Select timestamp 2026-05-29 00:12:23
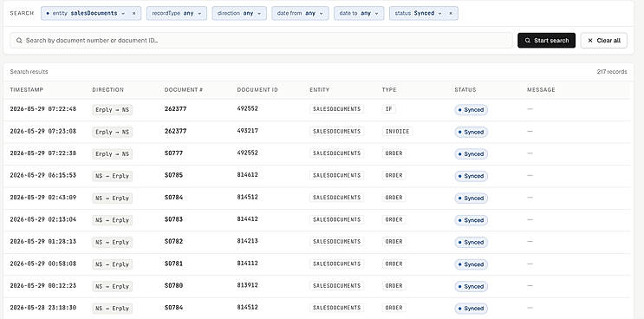 click(x=43, y=285)
